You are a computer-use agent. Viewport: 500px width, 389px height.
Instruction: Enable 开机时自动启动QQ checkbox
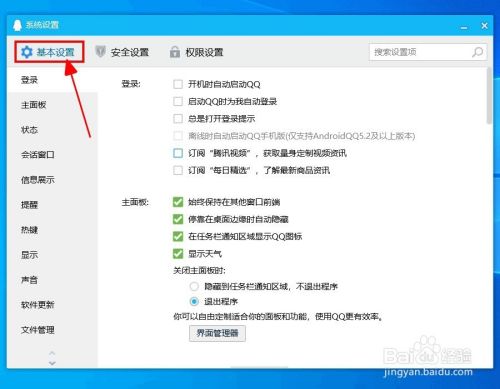[x=178, y=84]
